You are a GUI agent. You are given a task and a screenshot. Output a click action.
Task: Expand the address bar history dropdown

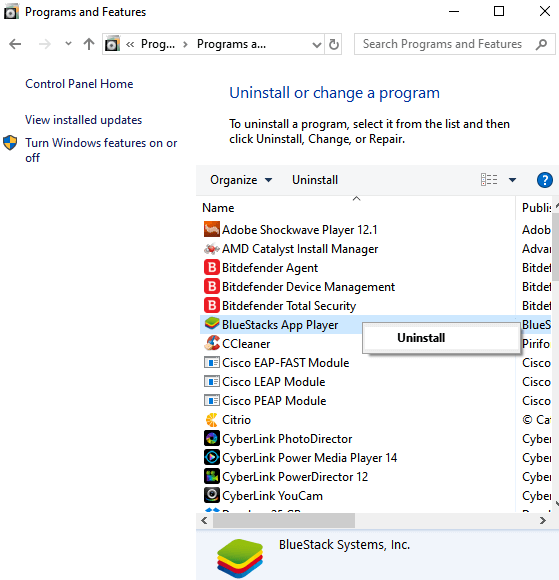tap(317, 45)
